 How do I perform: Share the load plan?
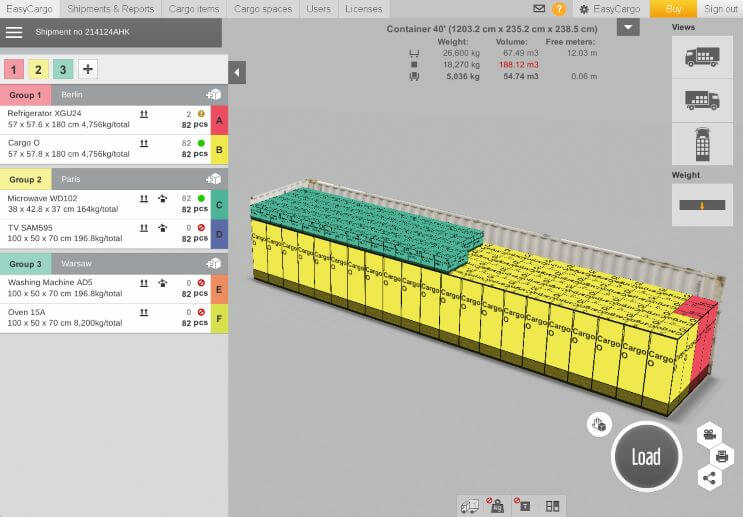click(x=709, y=478)
